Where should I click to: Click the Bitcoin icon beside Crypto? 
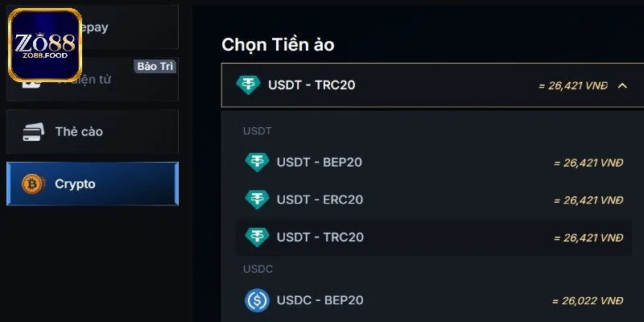click(33, 184)
